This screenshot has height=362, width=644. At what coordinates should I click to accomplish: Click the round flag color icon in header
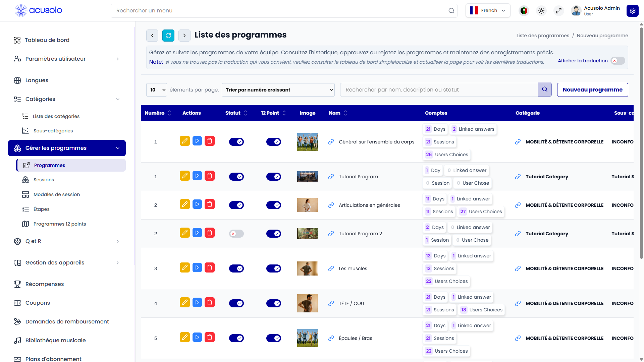[x=524, y=11]
